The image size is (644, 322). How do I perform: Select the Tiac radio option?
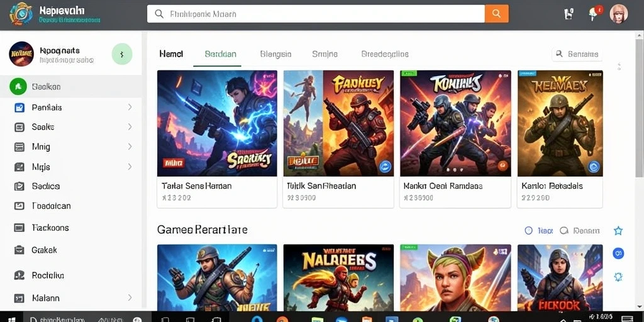coord(539,231)
